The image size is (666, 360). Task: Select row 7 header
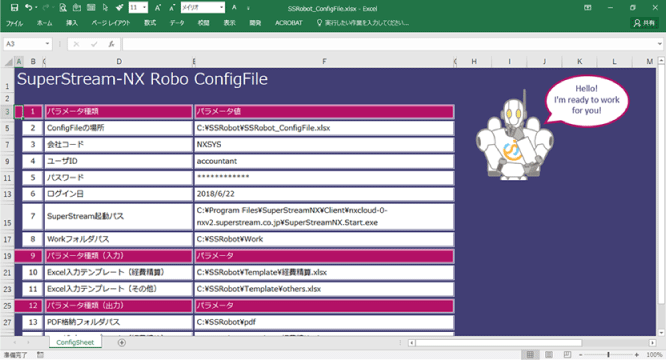(7, 145)
